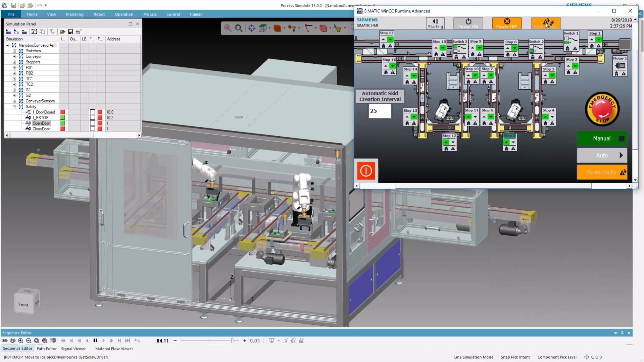Toggle the Manual mode indicator on HMI
644x362 pixels.
click(622, 139)
